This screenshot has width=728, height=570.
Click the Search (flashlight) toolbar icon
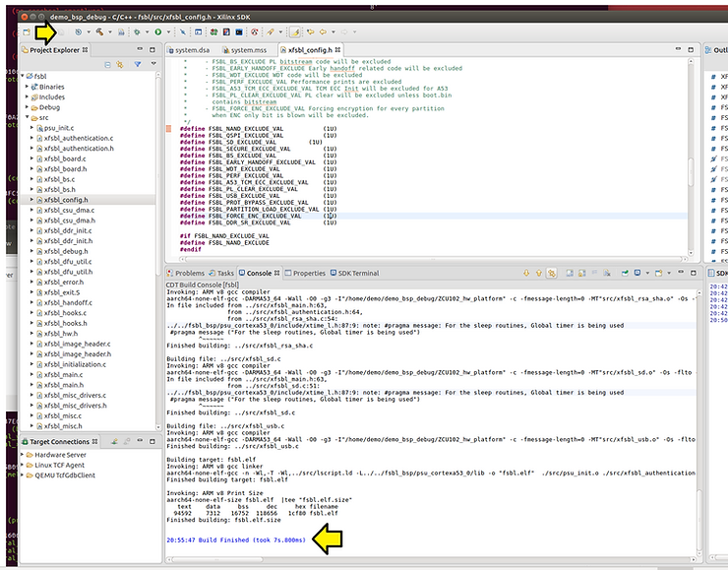(x=271, y=32)
